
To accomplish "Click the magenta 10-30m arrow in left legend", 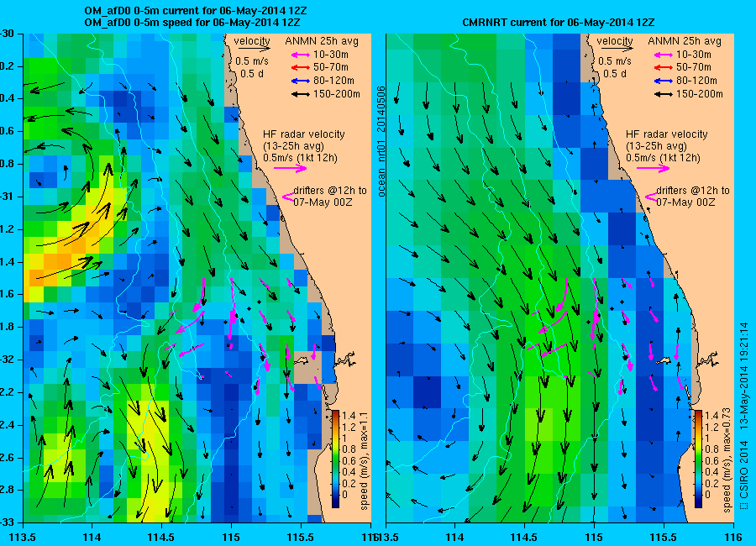I will click(301, 55).
